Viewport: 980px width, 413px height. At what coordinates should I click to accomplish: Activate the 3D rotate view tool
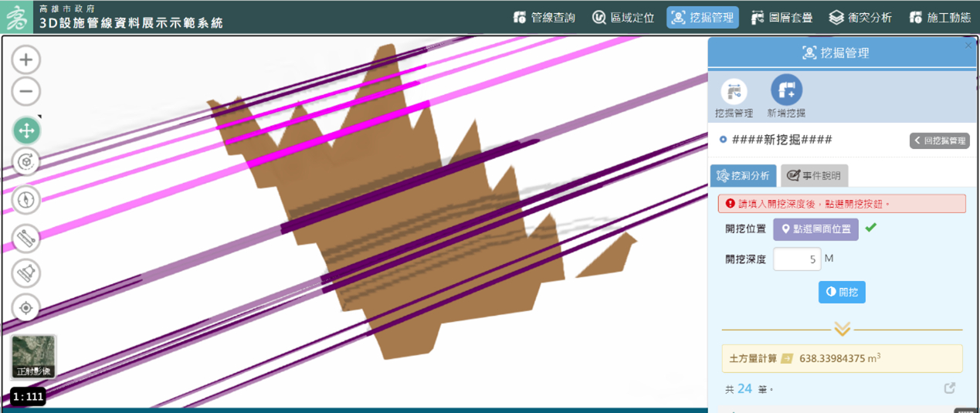[26, 162]
